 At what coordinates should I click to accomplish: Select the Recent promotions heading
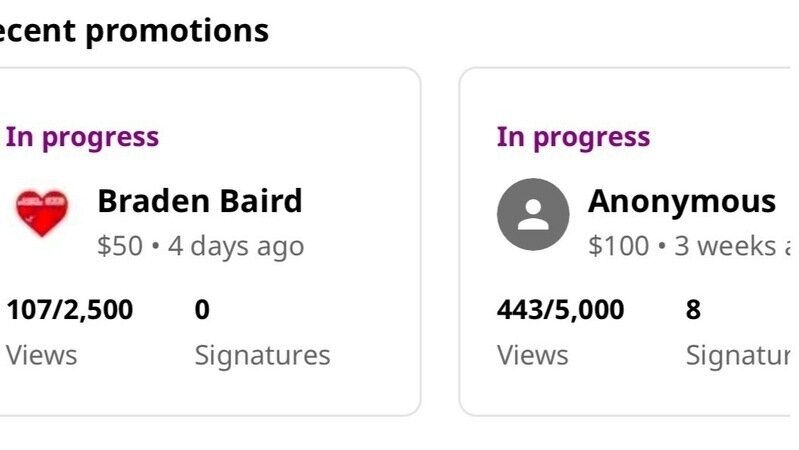(134, 31)
